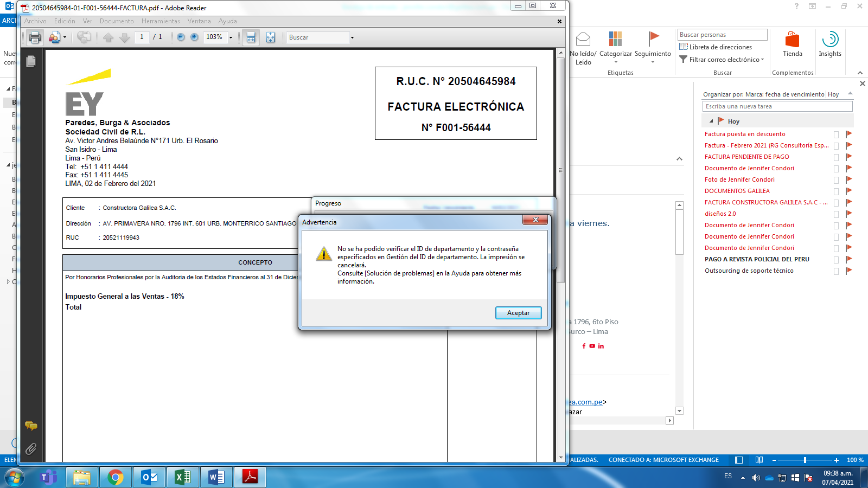Click the zoom out minus icon
The height and width of the screenshot is (488, 868).
tap(181, 37)
